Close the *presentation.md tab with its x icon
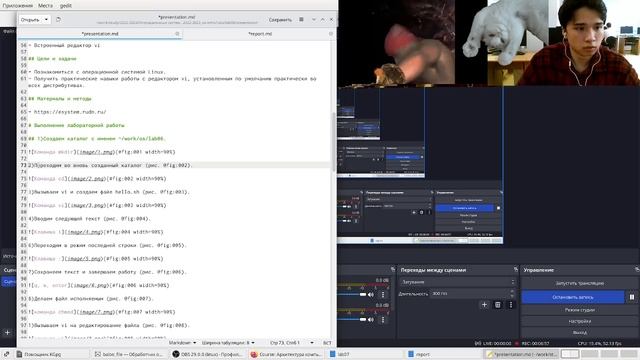This screenshot has height=360, width=640. pos(177,34)
